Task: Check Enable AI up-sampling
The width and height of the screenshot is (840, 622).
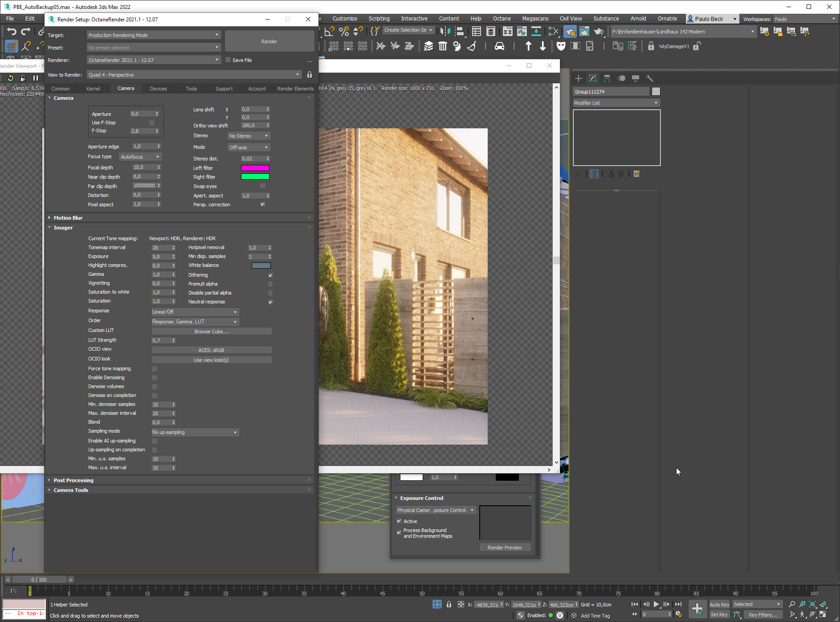Action: coord(155,441)
